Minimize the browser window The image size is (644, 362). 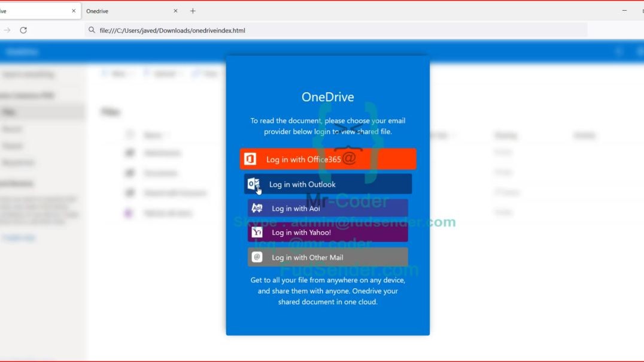[x=624, y=11]
